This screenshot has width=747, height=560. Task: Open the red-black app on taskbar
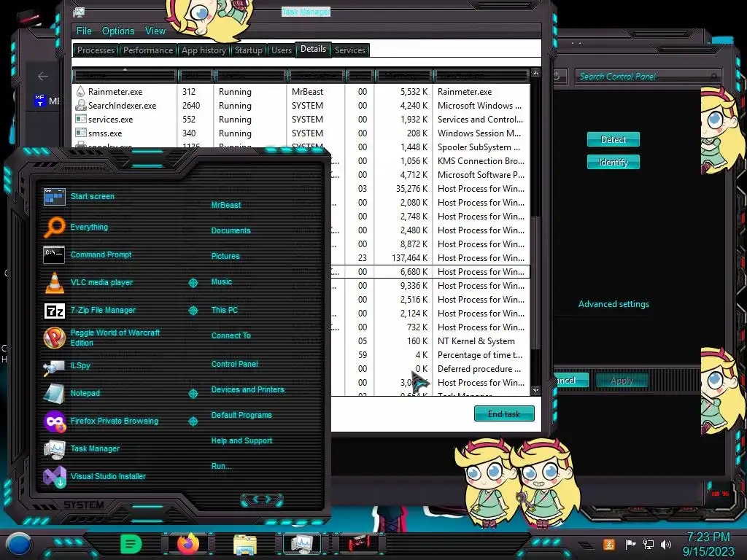[x=359, y=543]
